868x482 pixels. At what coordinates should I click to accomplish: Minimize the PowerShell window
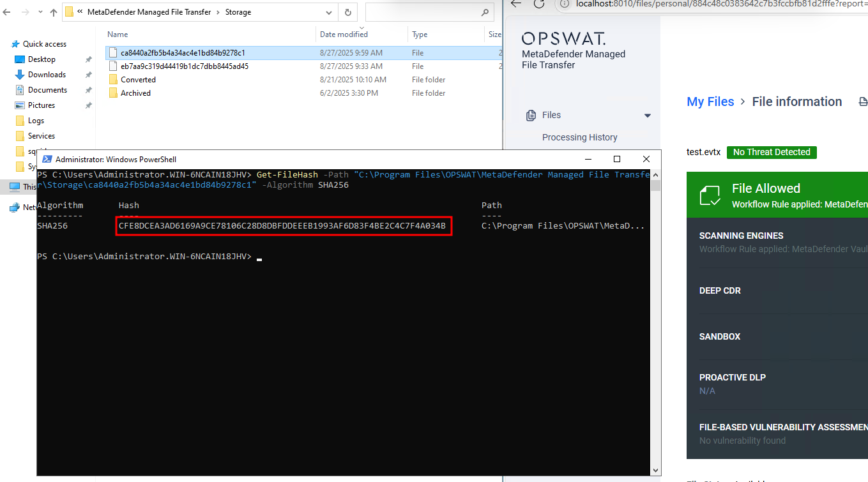click(x=587, y=159)
